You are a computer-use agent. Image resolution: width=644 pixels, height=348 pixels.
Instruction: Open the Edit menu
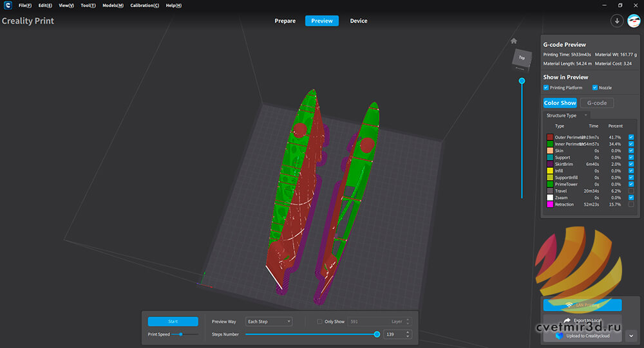[45, 5]
